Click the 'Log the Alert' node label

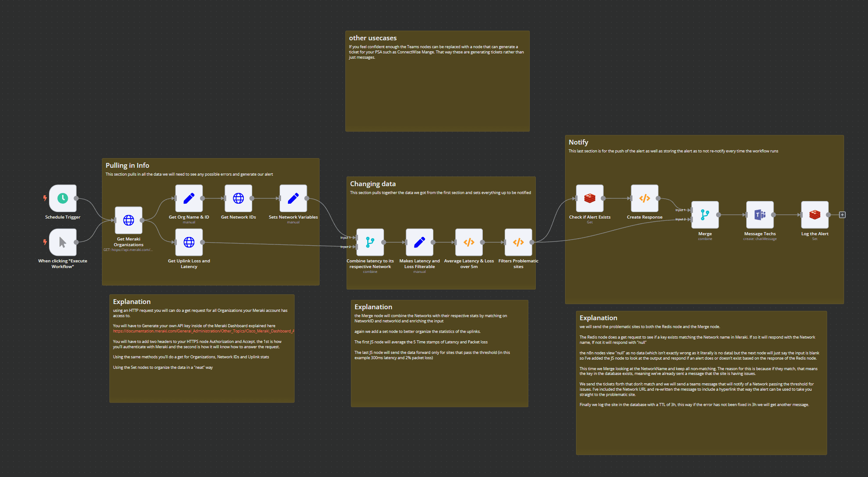815,234
